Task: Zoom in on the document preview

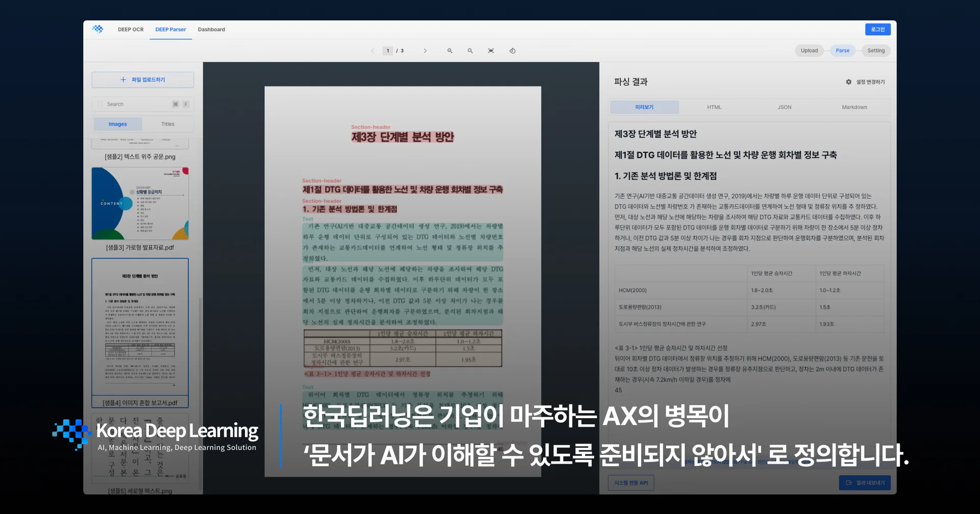Action: pos(450,51)
